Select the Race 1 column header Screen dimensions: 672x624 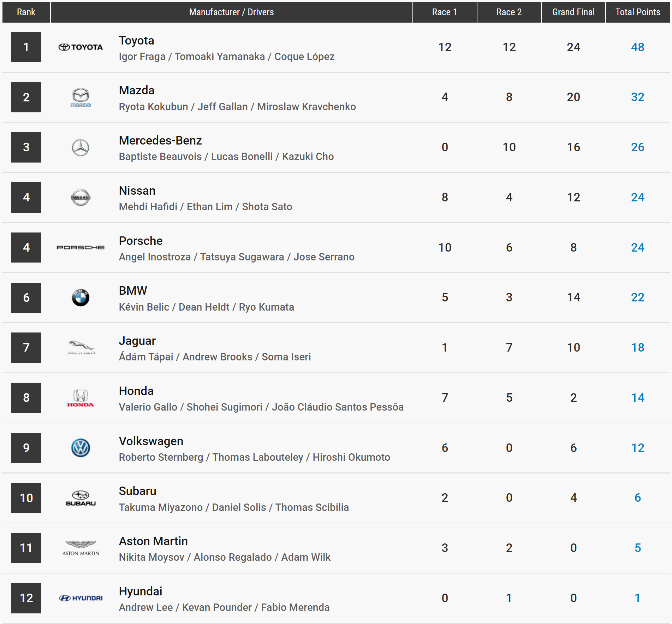(x=444, y=12)
